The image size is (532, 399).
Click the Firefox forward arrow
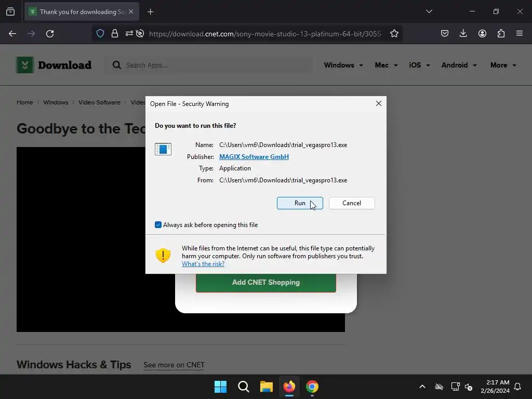[31, 34]
